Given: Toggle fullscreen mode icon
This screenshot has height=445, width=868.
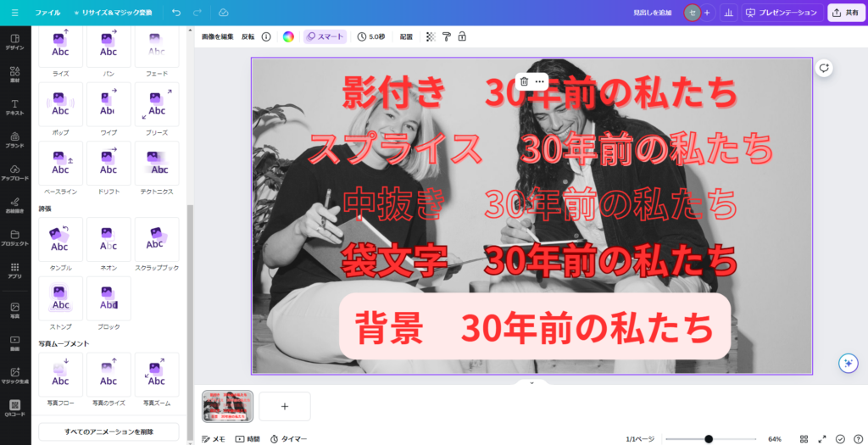Looking at the screenshot, I should pos(822,439).
